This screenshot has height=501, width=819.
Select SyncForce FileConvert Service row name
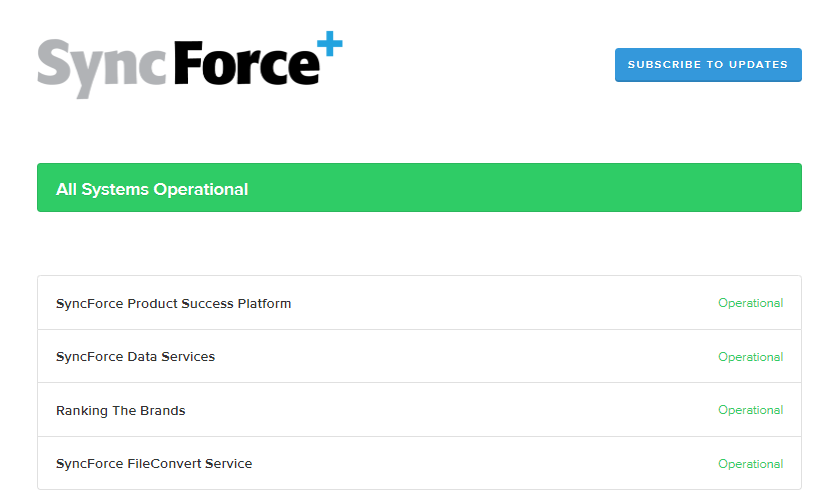click(154, 464)
